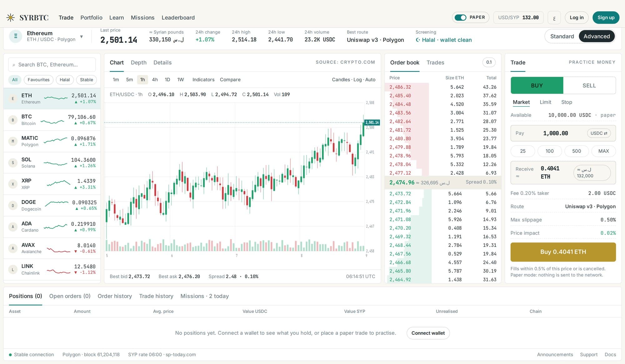Switch to Standard view mode
Viewport: 625px width, 364px height.
(562, 36)
